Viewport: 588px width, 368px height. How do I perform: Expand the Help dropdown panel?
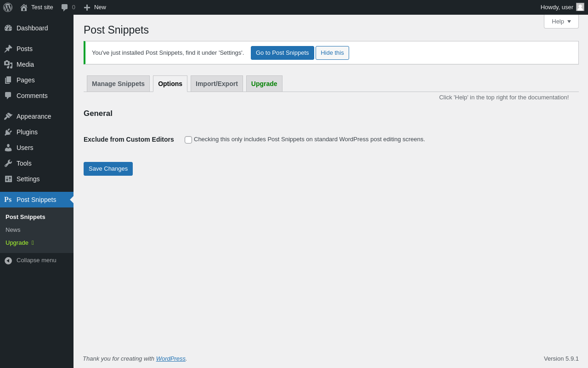coord(561,22)
